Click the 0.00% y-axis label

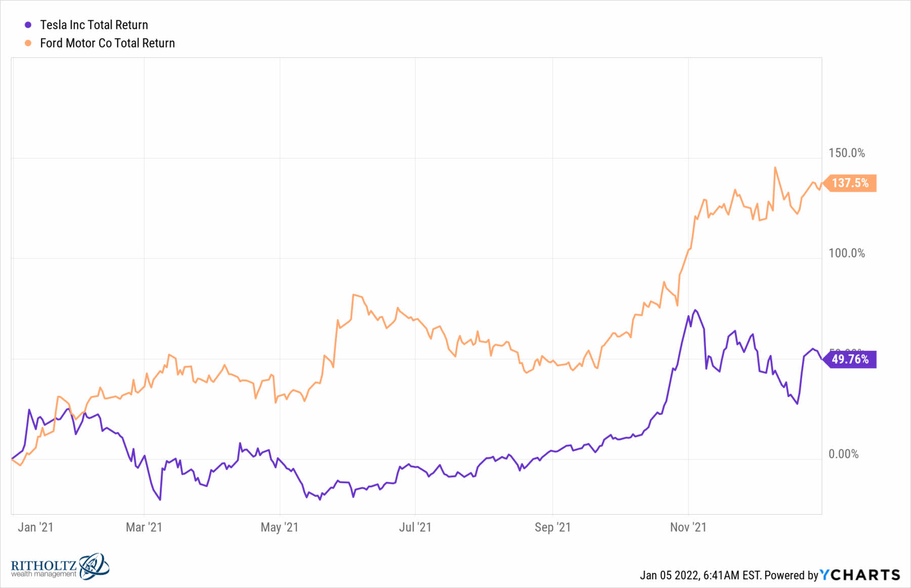pyautogui.click(x=844, y=454)
